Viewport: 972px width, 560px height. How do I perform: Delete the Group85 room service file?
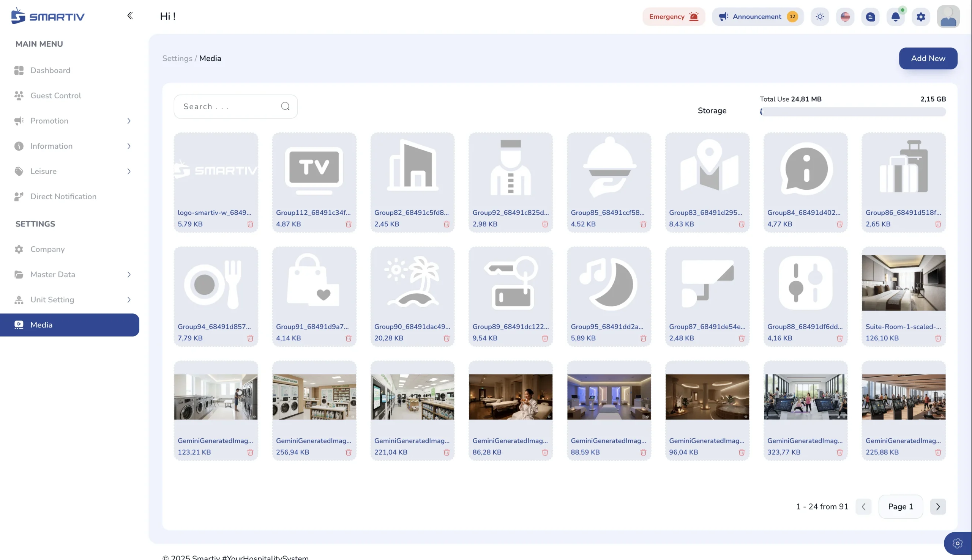click(x=643, y=224)
